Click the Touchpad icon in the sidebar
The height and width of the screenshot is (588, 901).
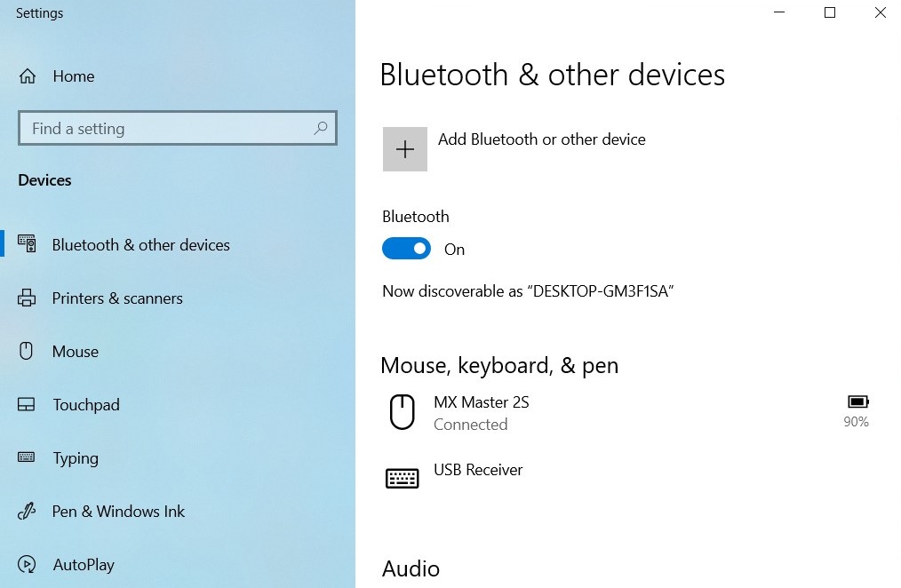(x=27, y=405)
